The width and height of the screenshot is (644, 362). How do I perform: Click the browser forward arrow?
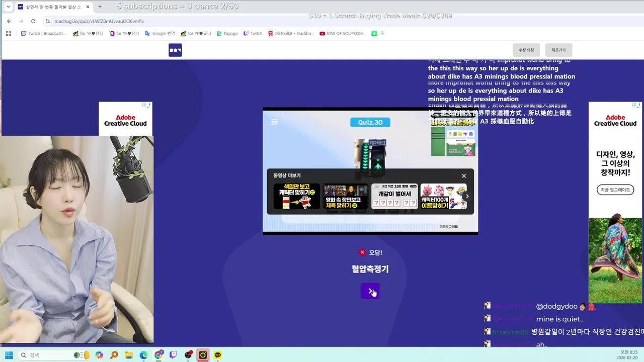pos(21,21)
